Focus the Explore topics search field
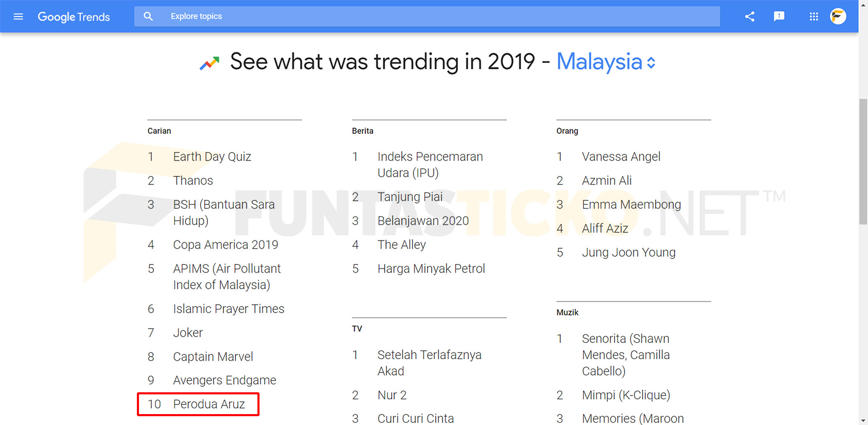Image resolution: width=868 pixels, height=425 pixels. pyautogui.click(x=427, y=16)
